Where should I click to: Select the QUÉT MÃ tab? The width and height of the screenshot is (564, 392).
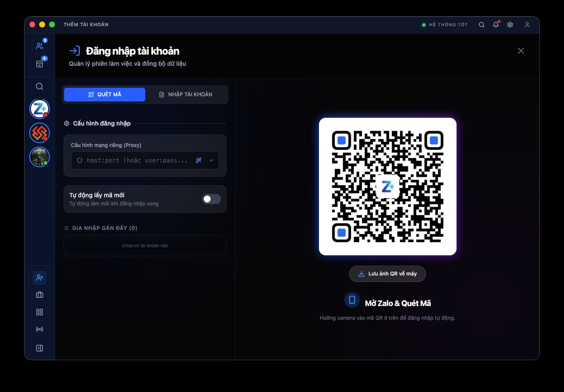(104, 94)
